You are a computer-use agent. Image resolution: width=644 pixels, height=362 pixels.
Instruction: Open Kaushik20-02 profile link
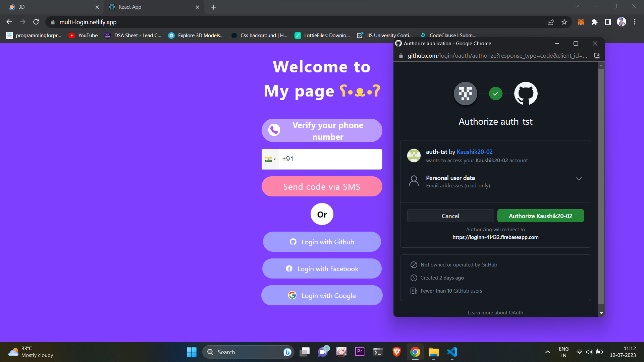tap(475, 152)
